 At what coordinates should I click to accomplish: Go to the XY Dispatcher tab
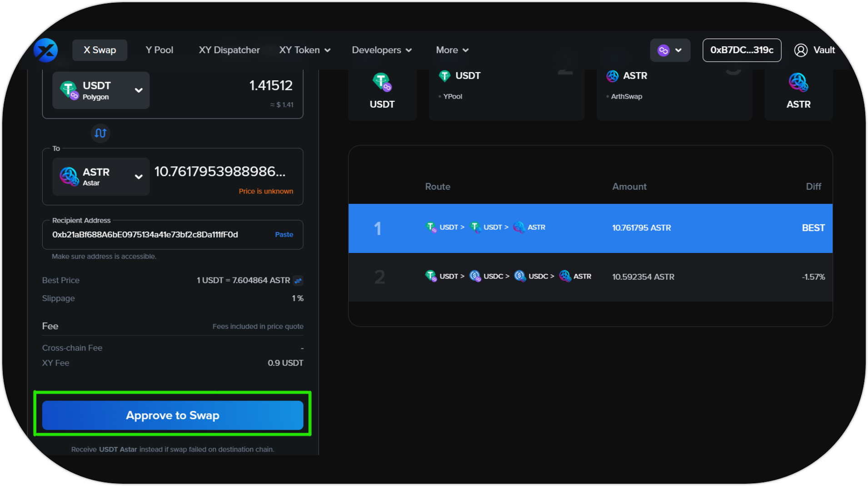coord(229,50)
